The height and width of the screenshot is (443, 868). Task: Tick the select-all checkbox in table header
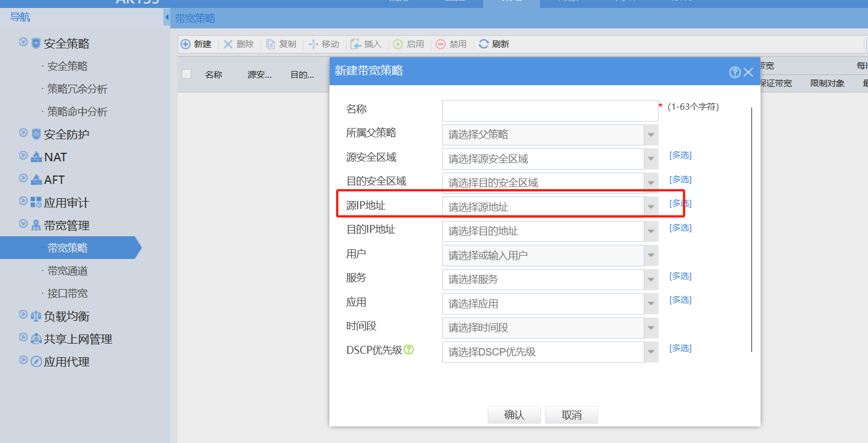click(187, 74)
